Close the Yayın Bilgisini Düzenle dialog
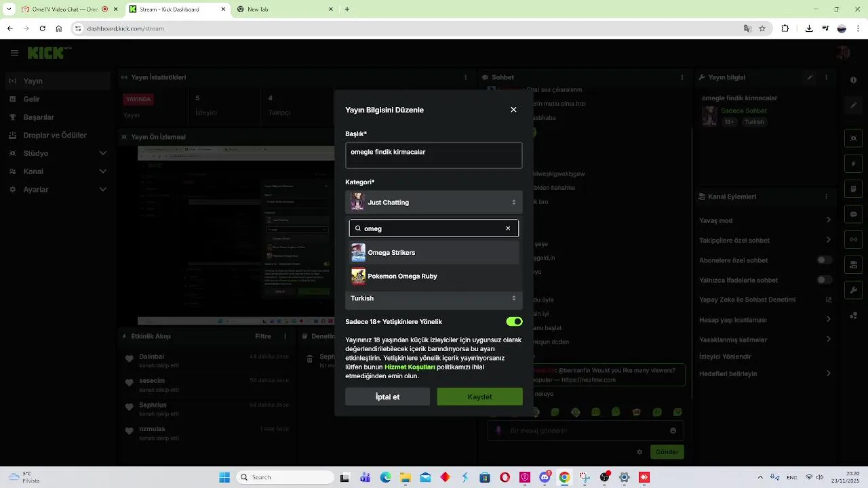 513,110
